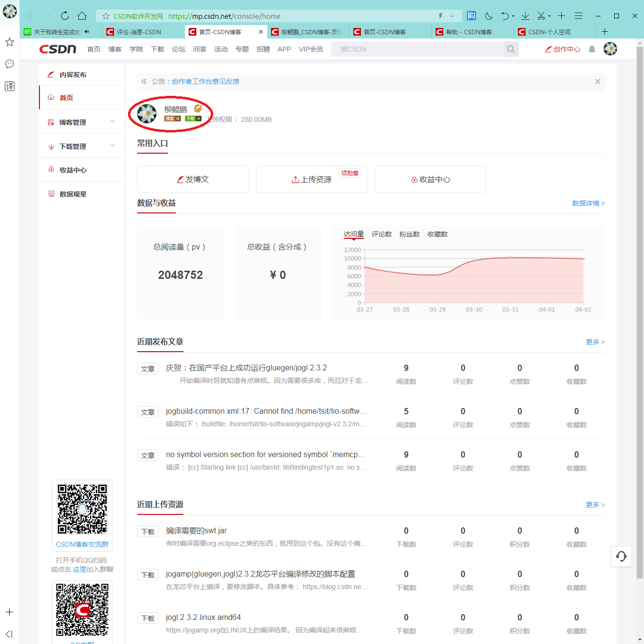
Task: Click 学院 in top navigation
Action: pos(136,49)
